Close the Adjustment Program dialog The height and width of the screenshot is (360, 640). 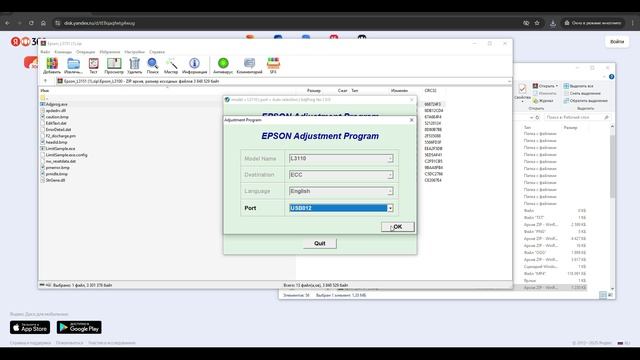[411, 120]
